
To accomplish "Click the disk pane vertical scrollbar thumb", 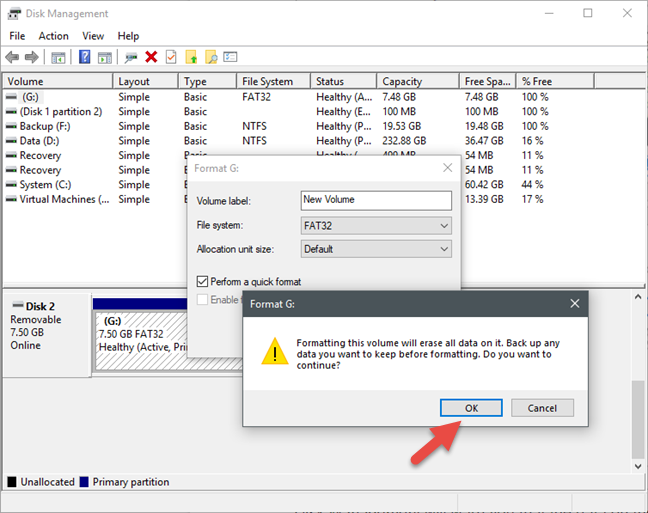I will tap(638, 419).
